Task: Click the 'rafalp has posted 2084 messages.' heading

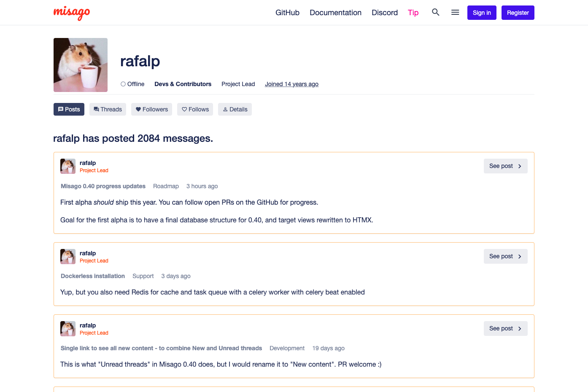Action: pyautogui.click(x=133, y=138)
